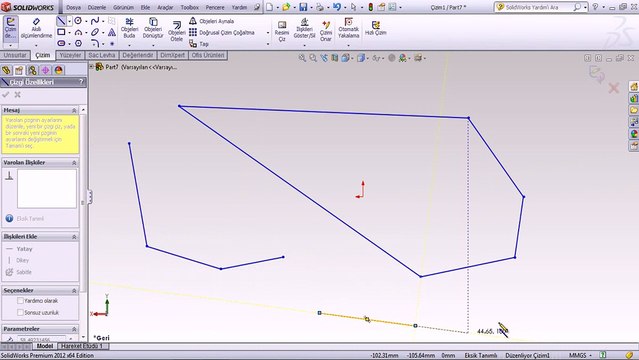
Task: Open the Line tool dropdown arrow
Action: (x=70, y=21)
